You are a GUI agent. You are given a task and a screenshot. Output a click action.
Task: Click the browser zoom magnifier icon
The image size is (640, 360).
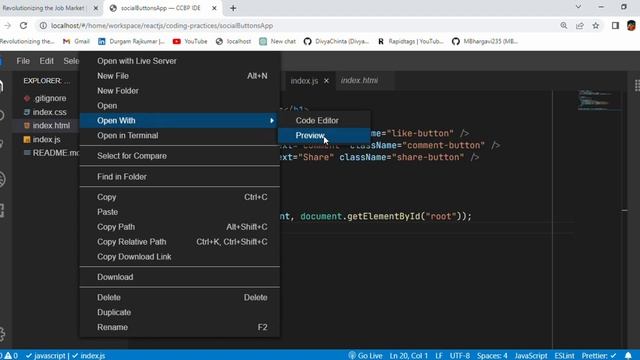(564, 25)
